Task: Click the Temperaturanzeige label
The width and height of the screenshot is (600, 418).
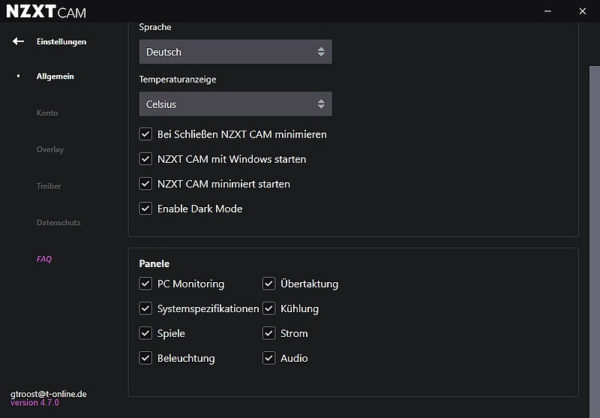Action: (178, 79)
